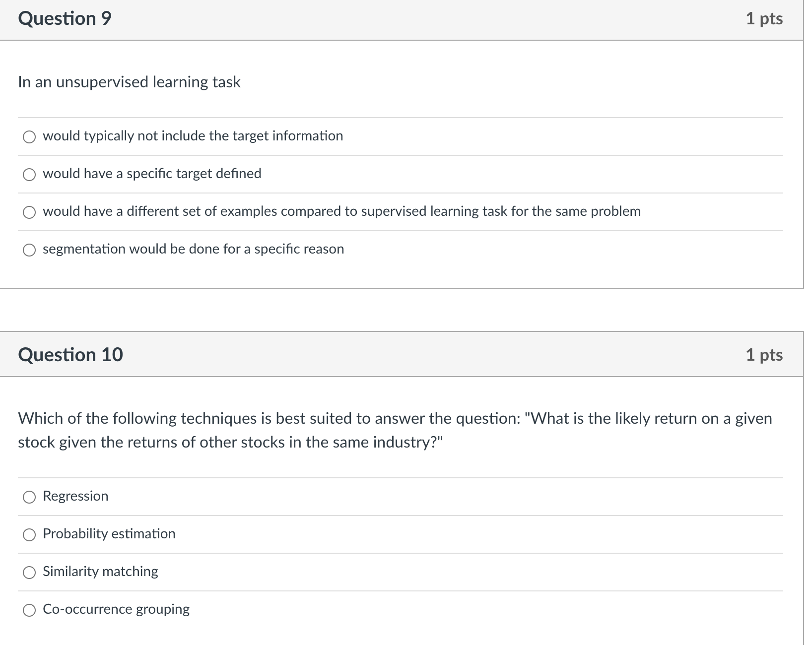Pick the Co-occurrence grouping radio option

coord(29,610)
